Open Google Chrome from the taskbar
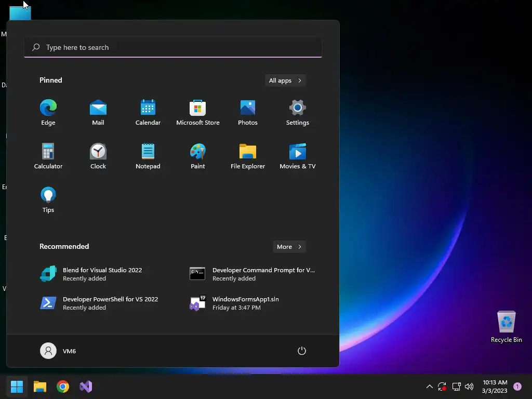The height and width of the screenshot is (399, 532). click(x=63, y=387)
